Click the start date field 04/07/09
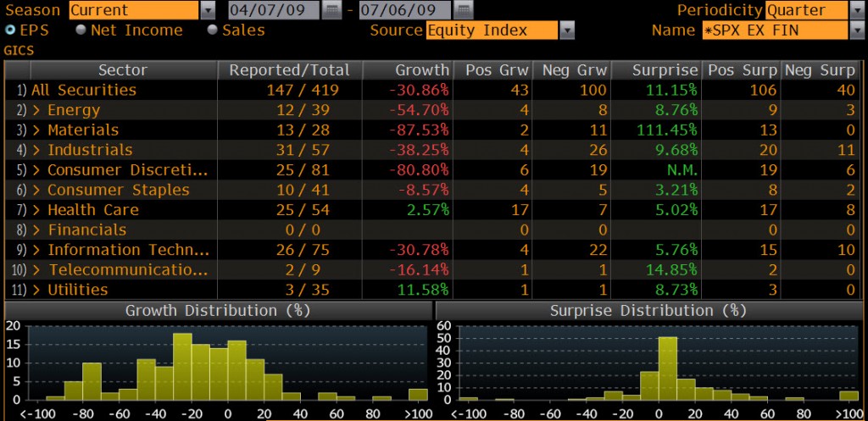Screen dimensions: 868x421 pyautogui.click(x=274, y=10)
